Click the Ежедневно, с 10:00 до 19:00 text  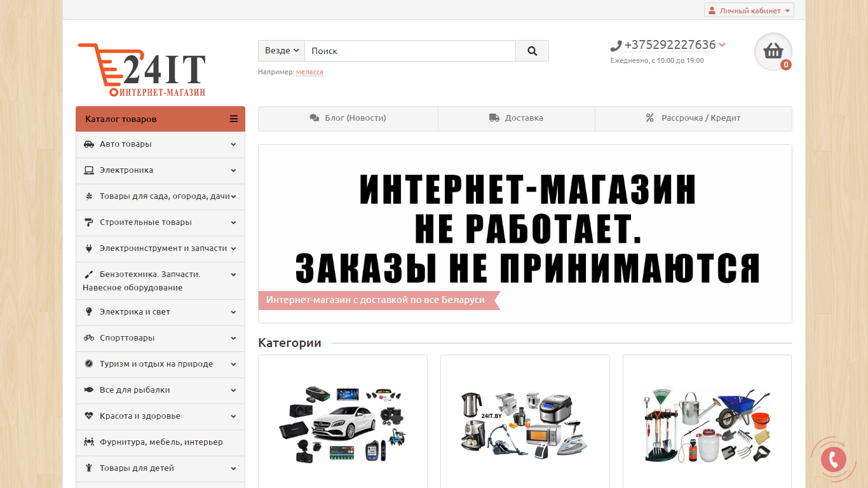(657, 61)
